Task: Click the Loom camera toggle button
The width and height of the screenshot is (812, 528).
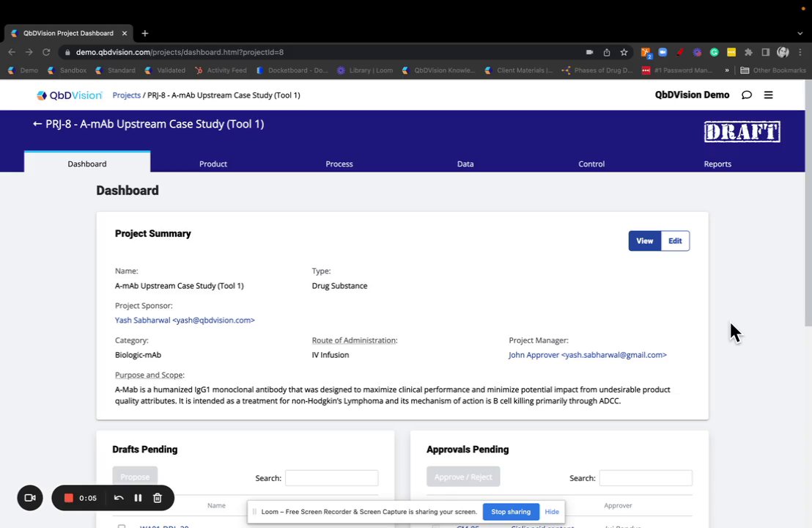Action: 30,498
